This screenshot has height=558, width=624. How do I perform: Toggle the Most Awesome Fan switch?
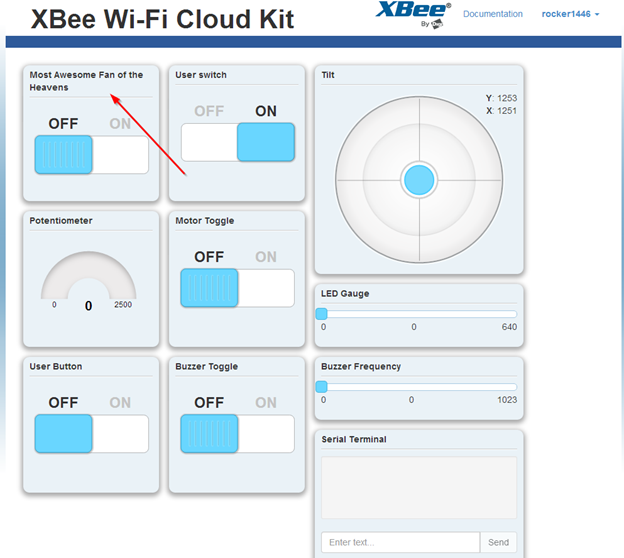click(x=92, y=155)
